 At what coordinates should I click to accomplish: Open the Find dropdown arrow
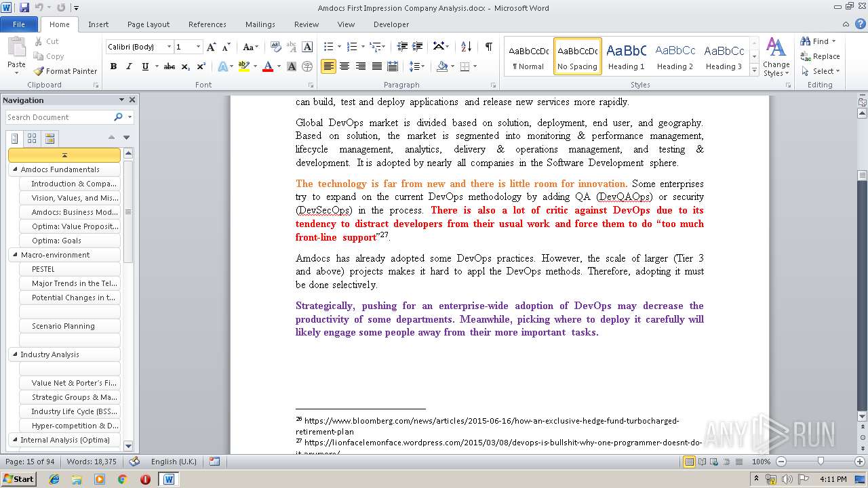coord(834,41)
